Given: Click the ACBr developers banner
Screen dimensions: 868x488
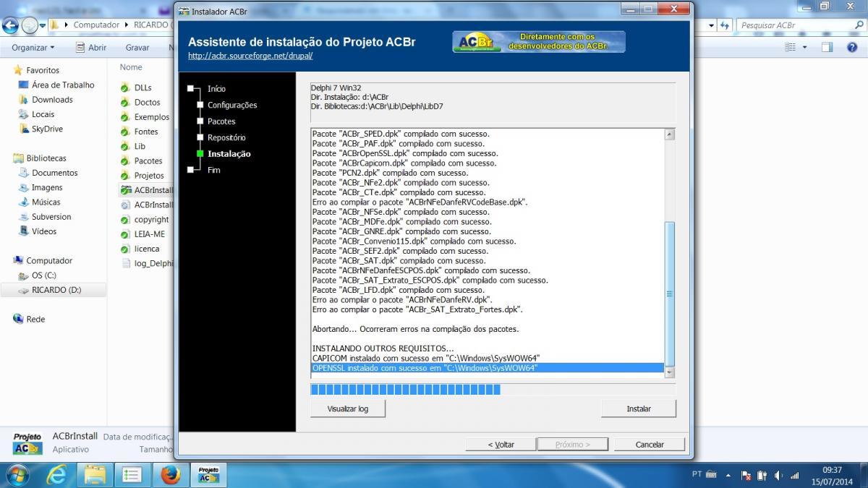Looking at the screenshot, I should 539,41.
